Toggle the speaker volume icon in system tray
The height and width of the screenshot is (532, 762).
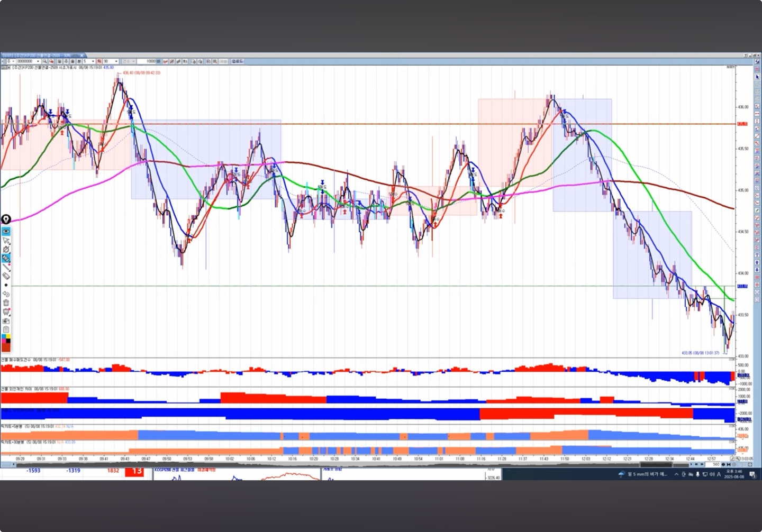point(712,474)
